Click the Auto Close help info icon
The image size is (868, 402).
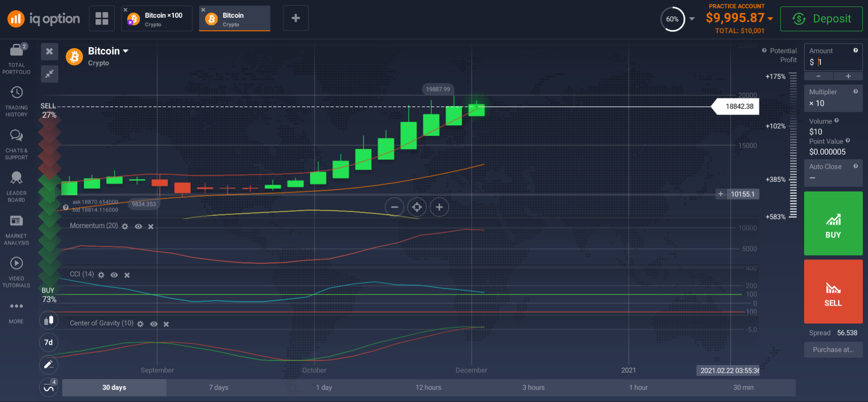(855, 166)
